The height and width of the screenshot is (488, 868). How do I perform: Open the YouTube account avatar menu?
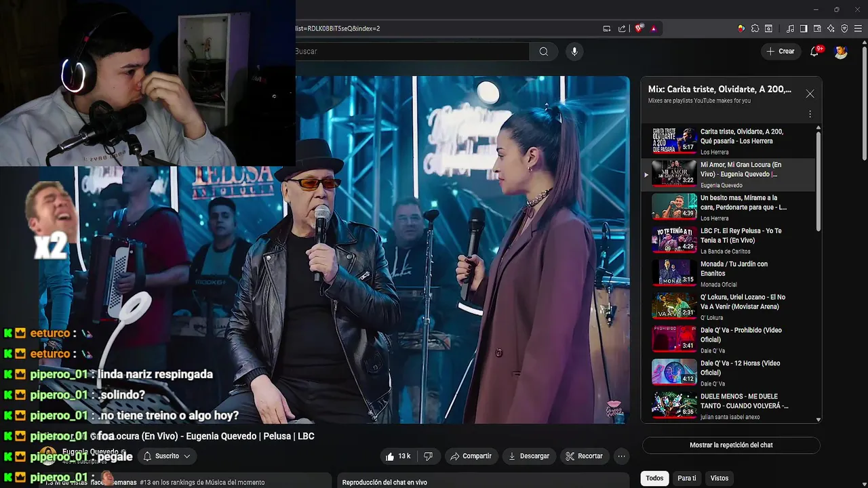click(x=841, y=52)
